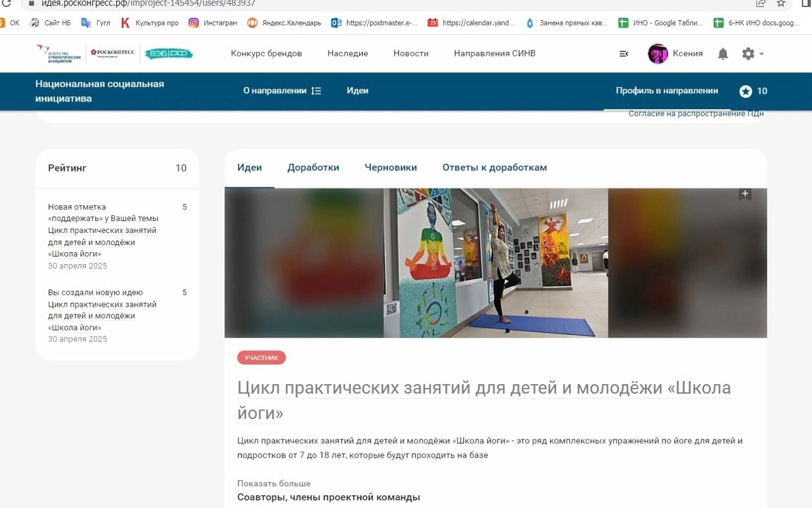Image resolution: width=812 pixels, height=508 pixels.
Task: Switch to the Доработки tab
Action: 313,168
